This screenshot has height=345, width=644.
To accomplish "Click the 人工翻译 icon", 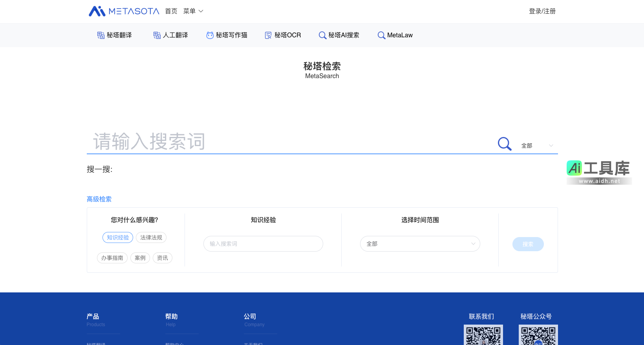I will click(157, 35).
